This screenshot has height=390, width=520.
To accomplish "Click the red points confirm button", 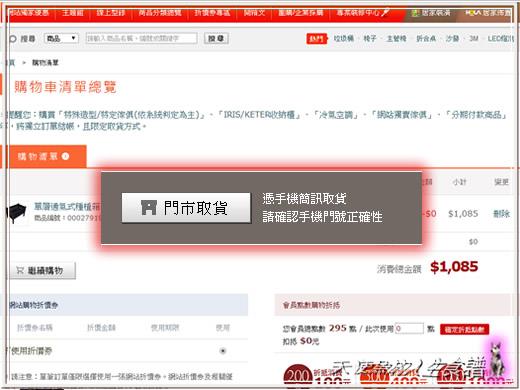I will click(x=464, y=329).
